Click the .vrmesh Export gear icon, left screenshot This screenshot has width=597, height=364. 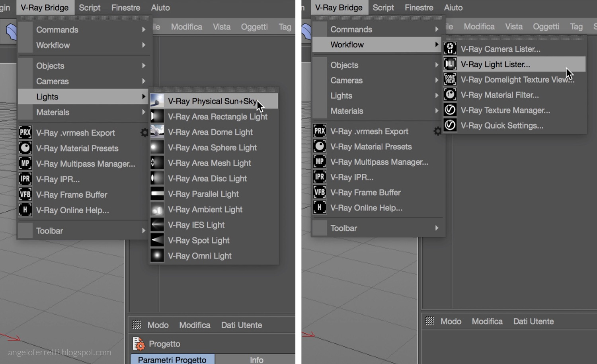[x=144, y=133]
